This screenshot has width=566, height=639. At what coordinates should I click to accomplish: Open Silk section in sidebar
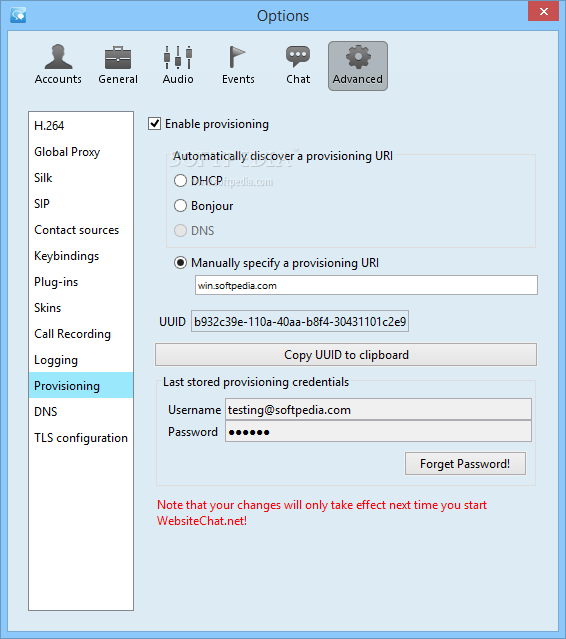tap(81, 178)
